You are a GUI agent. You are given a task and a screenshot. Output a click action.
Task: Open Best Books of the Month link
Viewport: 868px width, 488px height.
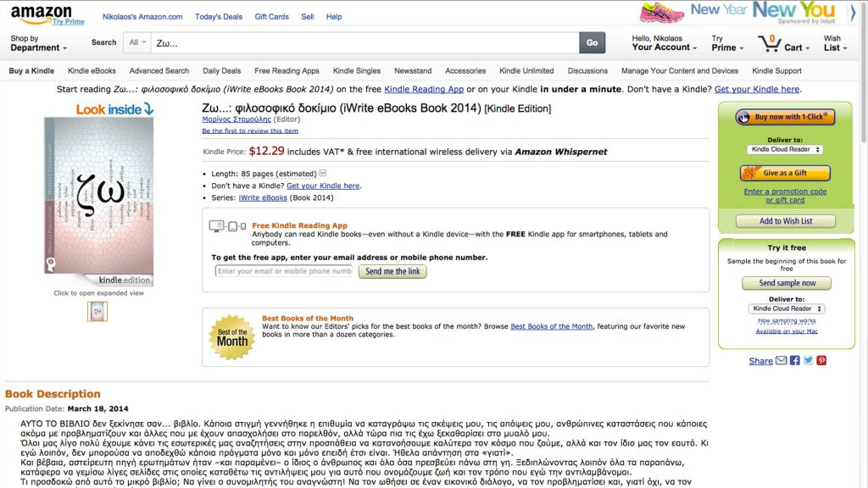pos(551,326)
